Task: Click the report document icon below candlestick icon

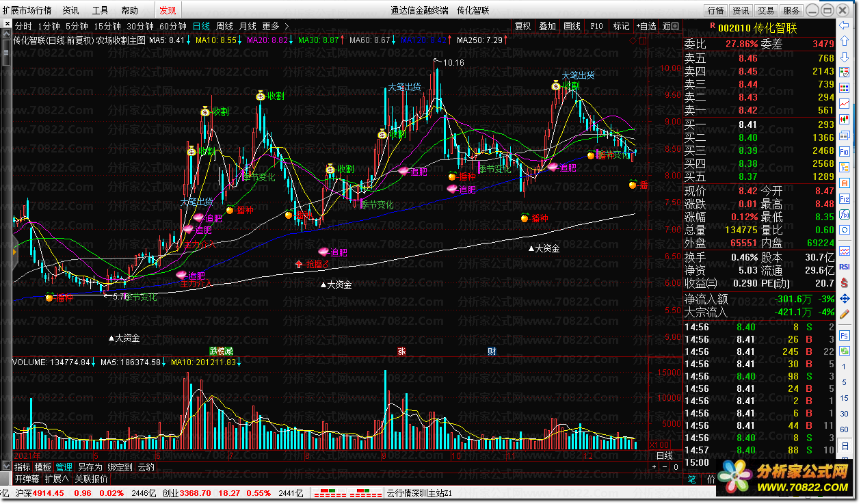Action: pos(845,135)
